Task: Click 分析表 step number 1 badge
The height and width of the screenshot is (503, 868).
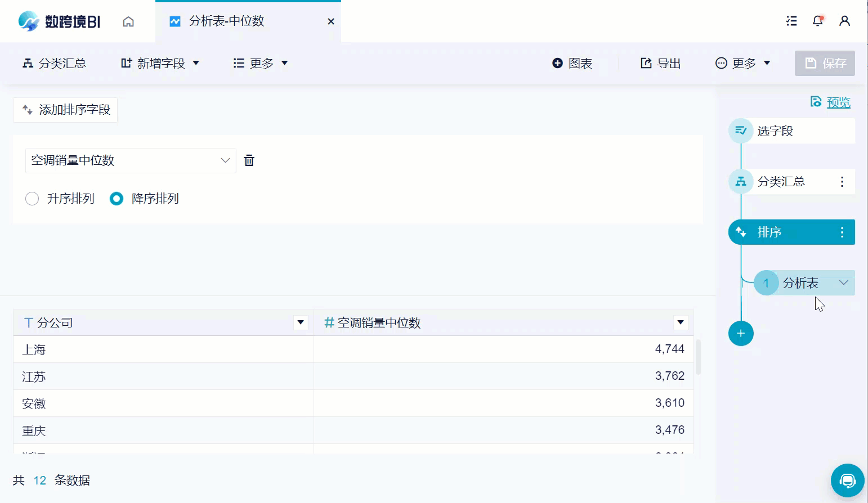Action: 766,283
